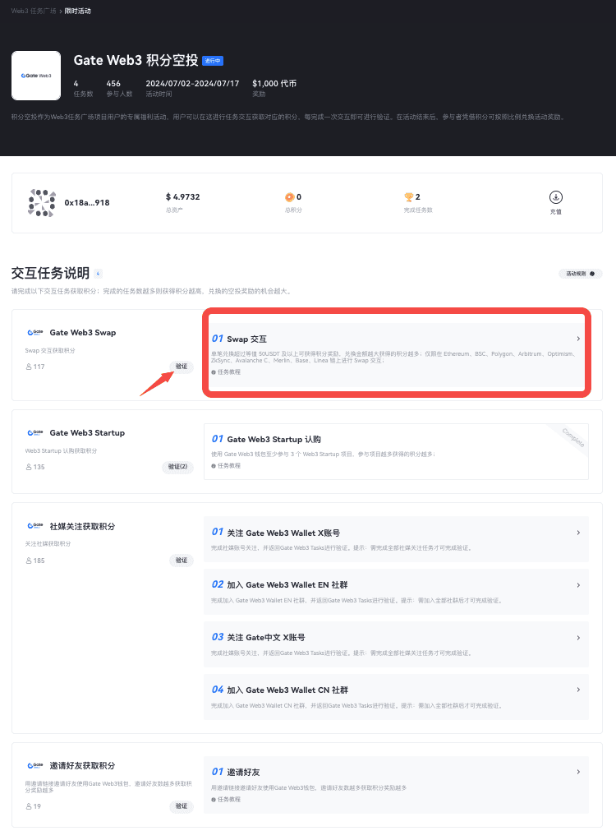
Task: Click Gate logo next to Gate Web3 Swap
Action: tap(34, 333)
